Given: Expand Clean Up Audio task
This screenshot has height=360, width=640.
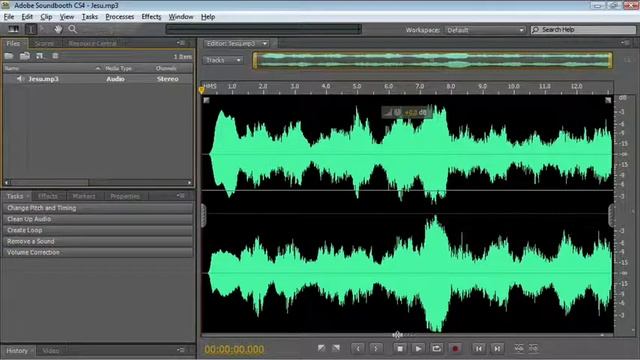Looking at the screenshot, I should [x=98, y=219].
